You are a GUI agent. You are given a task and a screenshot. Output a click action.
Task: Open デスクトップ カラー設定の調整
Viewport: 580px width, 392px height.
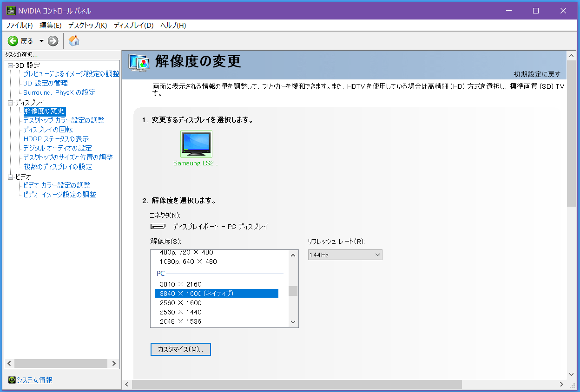[x=64, y=120]
